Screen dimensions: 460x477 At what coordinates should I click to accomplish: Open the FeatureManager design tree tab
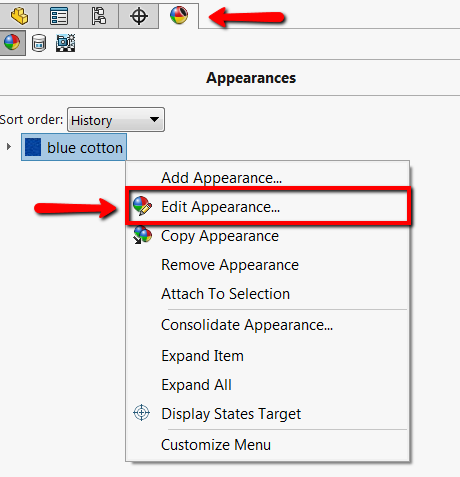(19, 16)
